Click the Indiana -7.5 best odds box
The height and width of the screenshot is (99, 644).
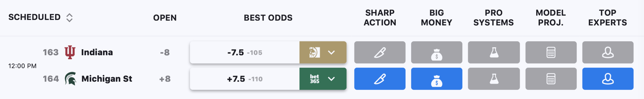point(245,52)
